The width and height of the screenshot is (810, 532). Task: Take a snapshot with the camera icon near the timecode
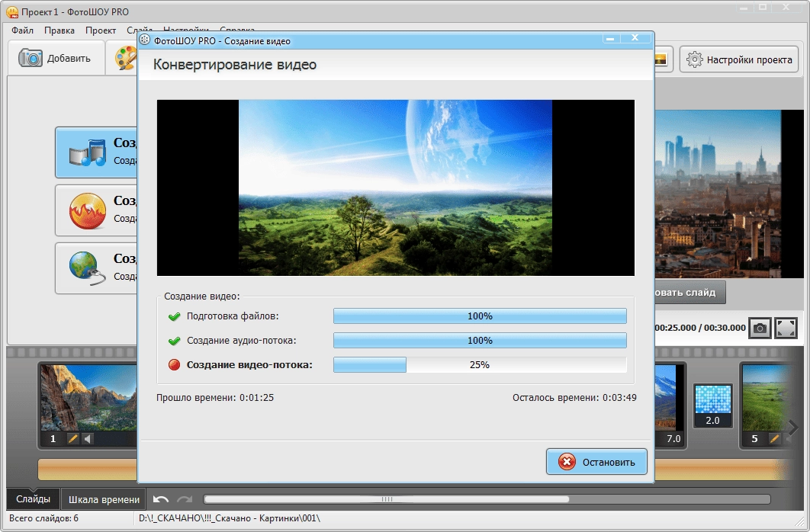click(x=760, y=328)
